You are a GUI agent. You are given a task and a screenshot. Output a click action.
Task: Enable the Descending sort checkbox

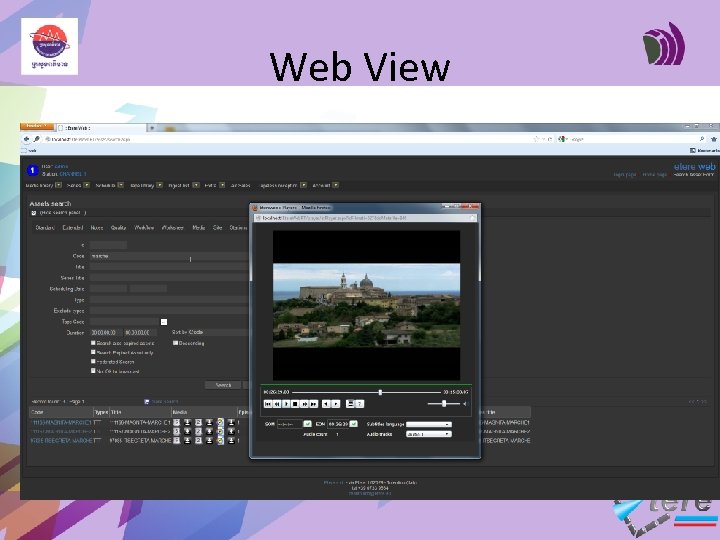tap(175, 343)
